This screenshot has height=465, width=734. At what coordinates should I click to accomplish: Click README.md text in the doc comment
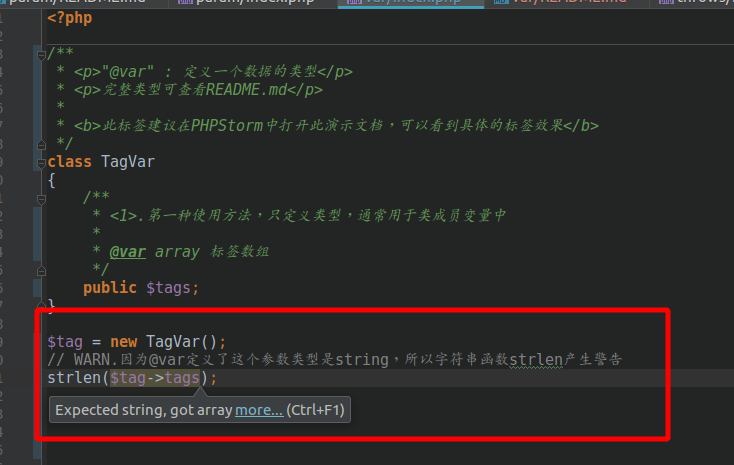coord(246,89)
